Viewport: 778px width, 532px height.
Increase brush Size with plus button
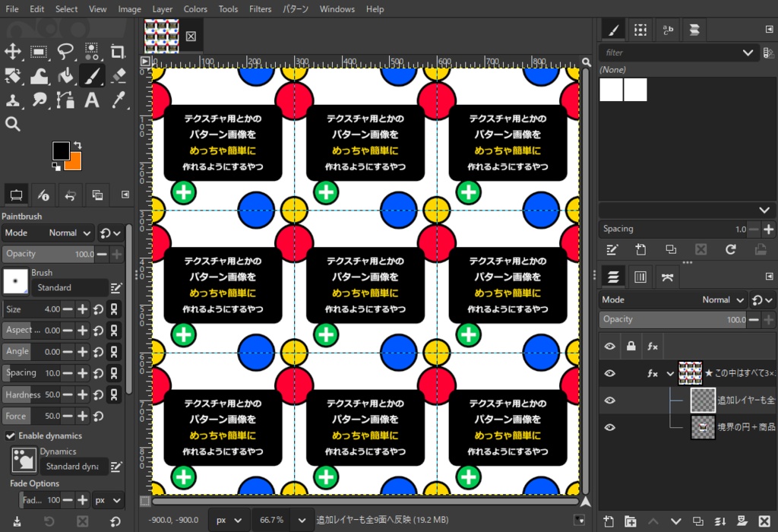tap(82, 309)
